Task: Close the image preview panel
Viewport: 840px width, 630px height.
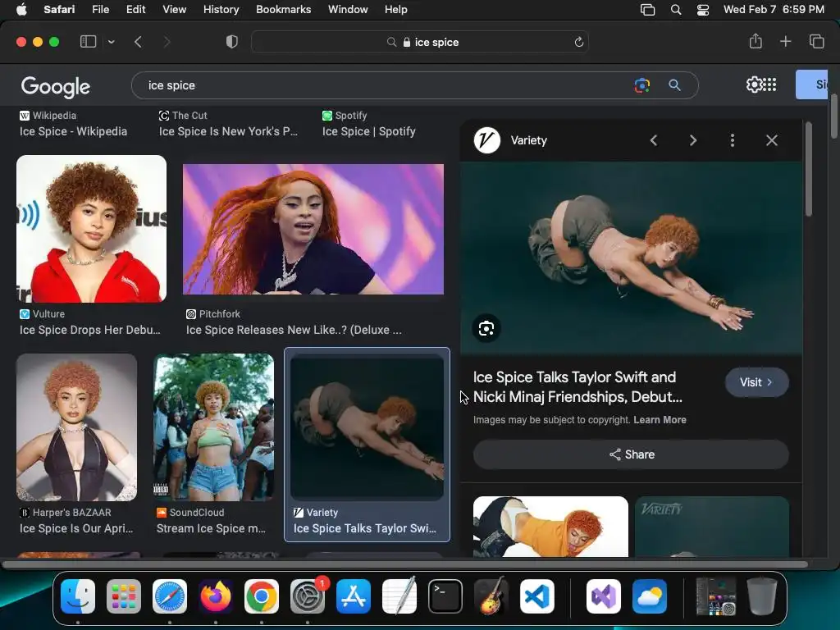Action: pos(771,140)
